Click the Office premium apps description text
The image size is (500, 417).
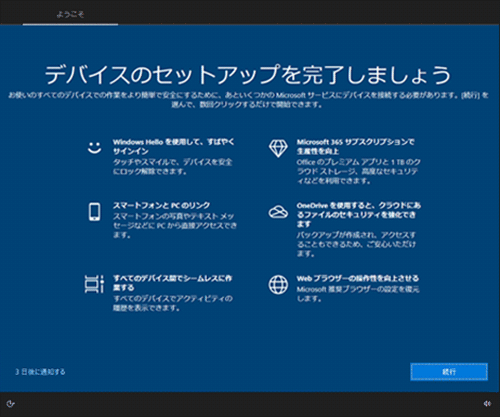tap(358, 171)
